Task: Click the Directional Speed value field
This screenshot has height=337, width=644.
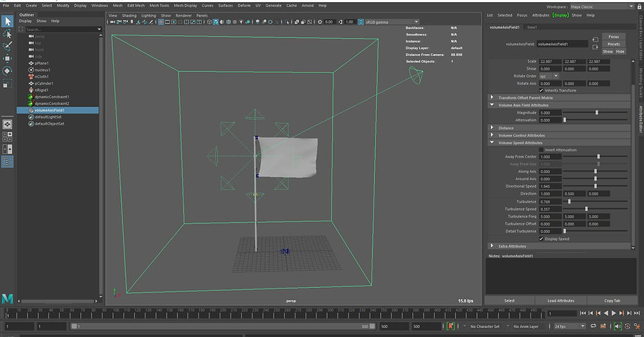Action: coord(550,187)
